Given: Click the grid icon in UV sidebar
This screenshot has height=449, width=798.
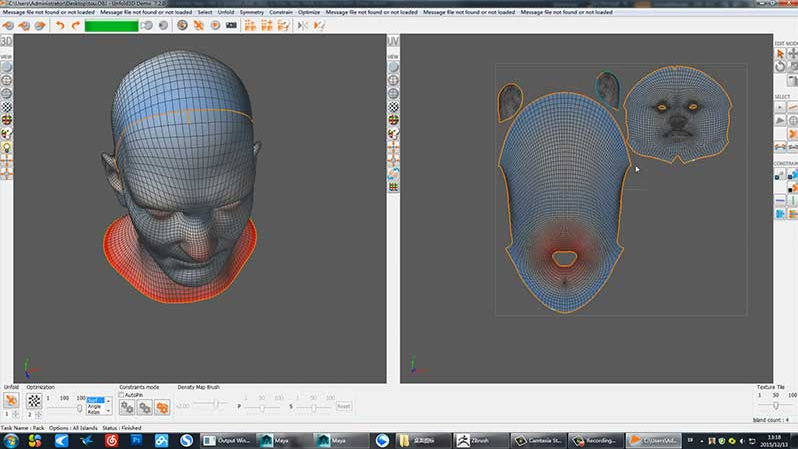Looking at the screenshot, I should coord(393,187).
